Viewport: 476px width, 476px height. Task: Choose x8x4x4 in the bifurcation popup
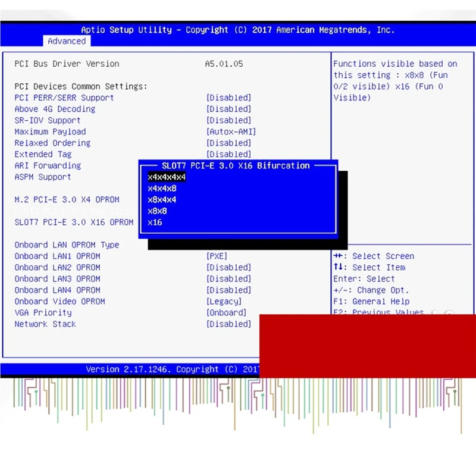[162, 200]
